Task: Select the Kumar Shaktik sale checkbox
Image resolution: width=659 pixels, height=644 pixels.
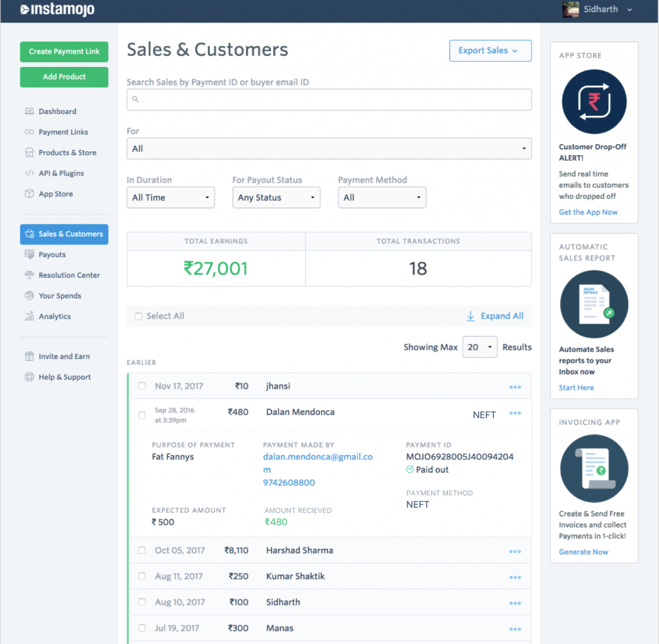Action: (142, 576)
